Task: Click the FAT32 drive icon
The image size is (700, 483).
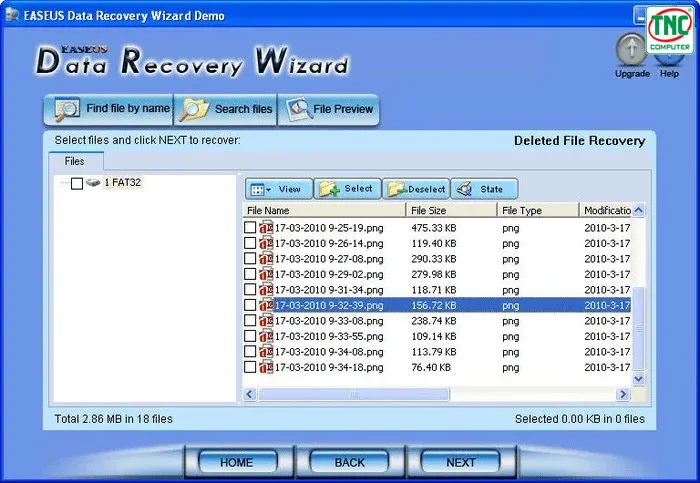Action: [93, 182]
